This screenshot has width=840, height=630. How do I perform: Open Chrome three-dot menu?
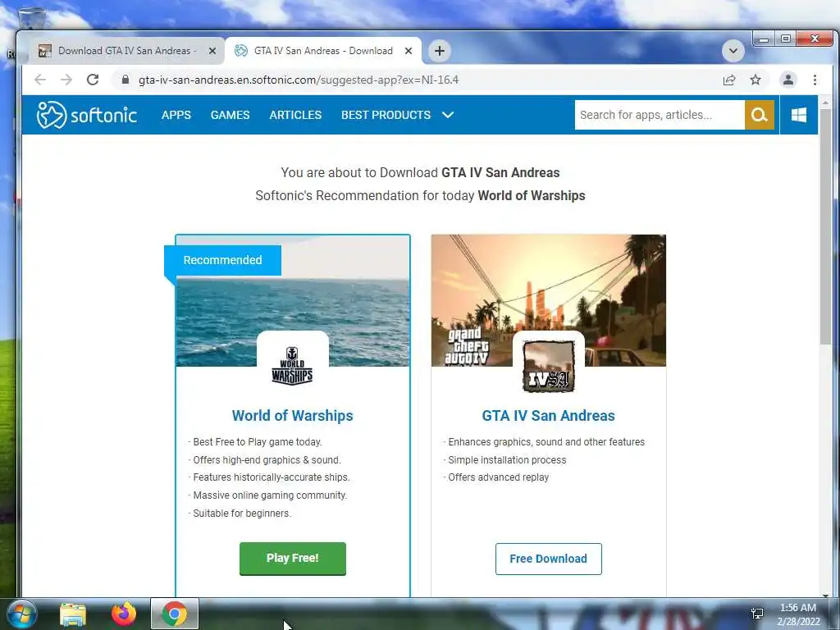[x=815, y=80]
